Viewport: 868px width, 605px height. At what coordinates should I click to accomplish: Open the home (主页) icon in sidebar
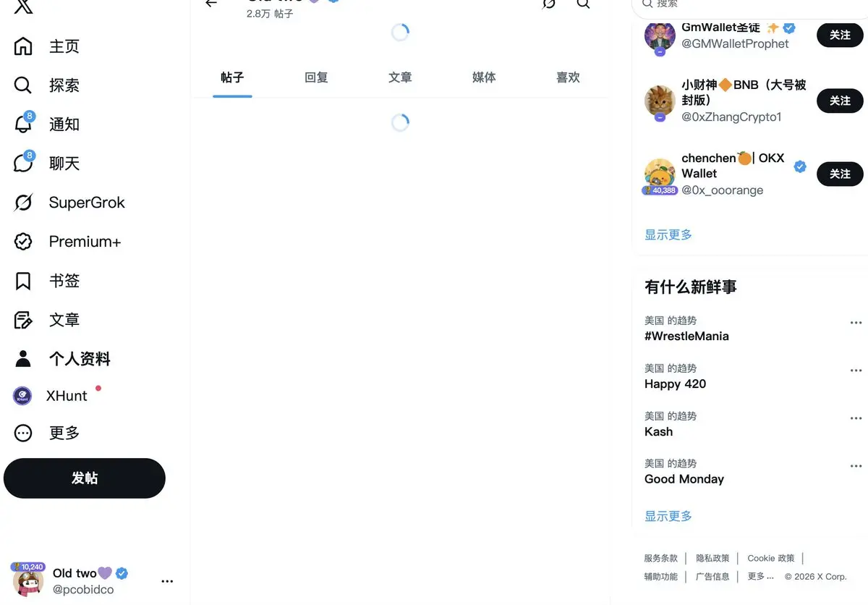point(23,46)
